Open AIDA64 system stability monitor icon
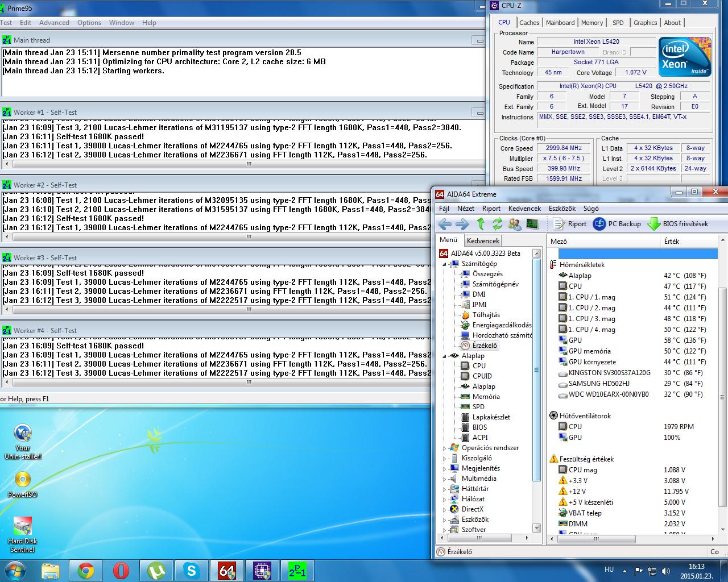728x582 pixels. 532,224
